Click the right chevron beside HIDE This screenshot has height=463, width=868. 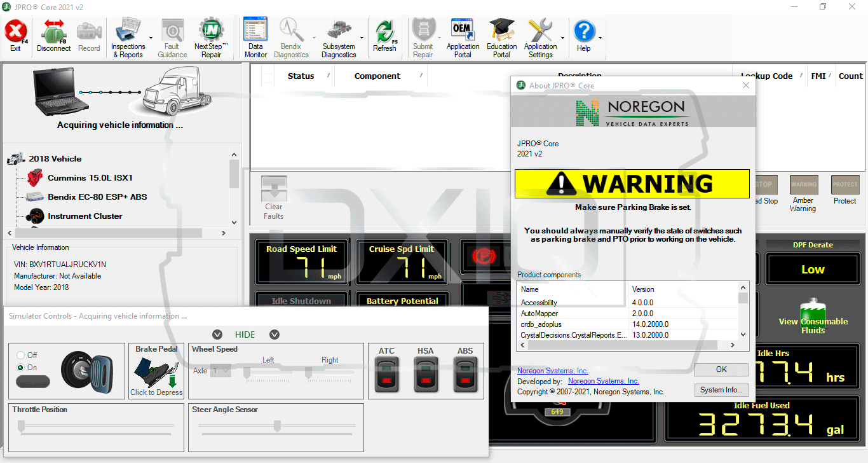[x=275, y=335]
